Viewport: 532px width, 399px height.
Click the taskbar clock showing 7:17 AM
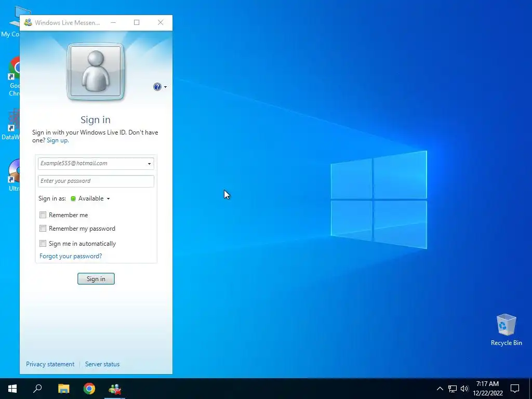(x=487, y=389)
